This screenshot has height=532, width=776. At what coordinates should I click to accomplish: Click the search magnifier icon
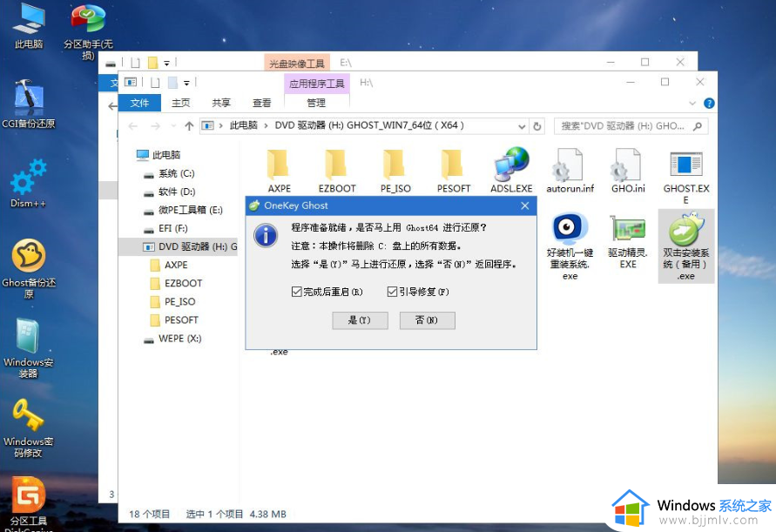click(x=698, y=126)
